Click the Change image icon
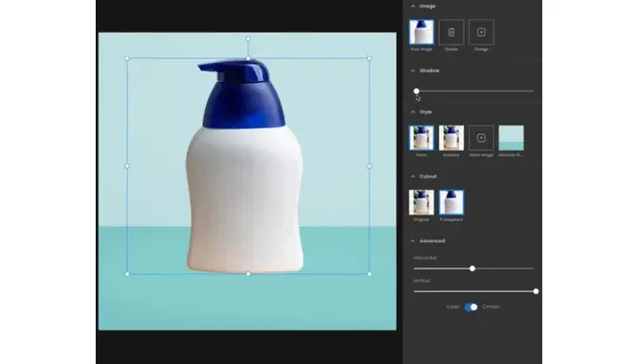The image size is (638, 364). [x=481, y=32]
